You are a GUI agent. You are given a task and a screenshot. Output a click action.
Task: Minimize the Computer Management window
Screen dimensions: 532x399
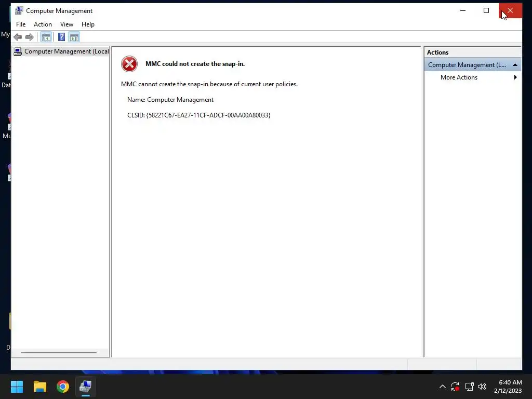coord(463,10)
